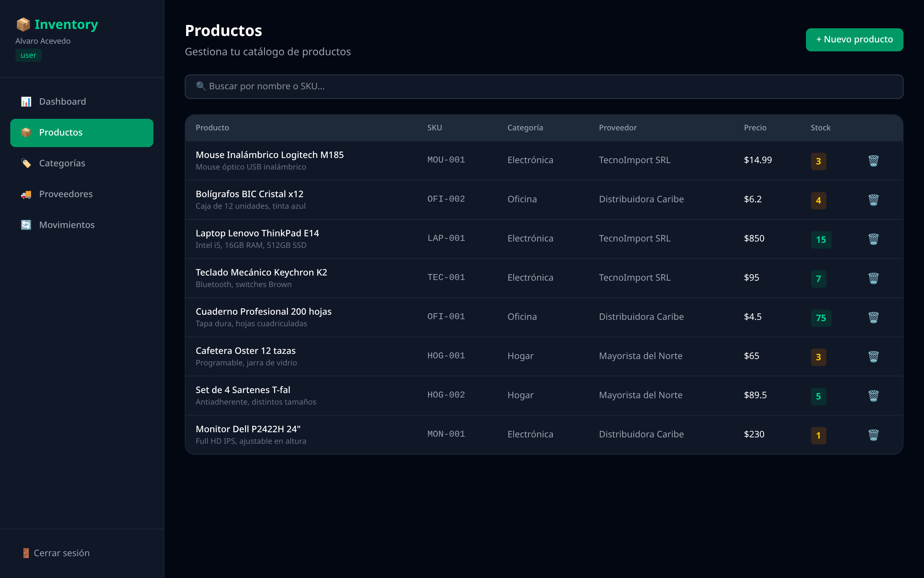Delete the Teclado Mecánico Keychron K2 row

(x=873, y=278)
